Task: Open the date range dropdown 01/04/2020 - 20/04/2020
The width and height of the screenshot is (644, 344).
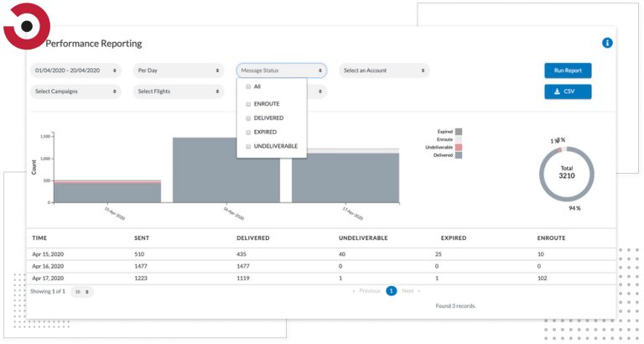Action: [x=75, y=70]
